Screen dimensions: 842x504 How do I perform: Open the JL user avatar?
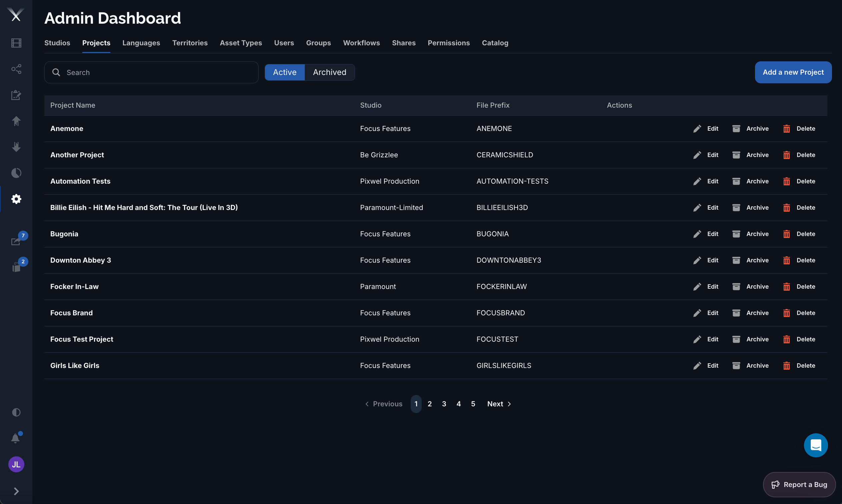click(x=16, y=464)
